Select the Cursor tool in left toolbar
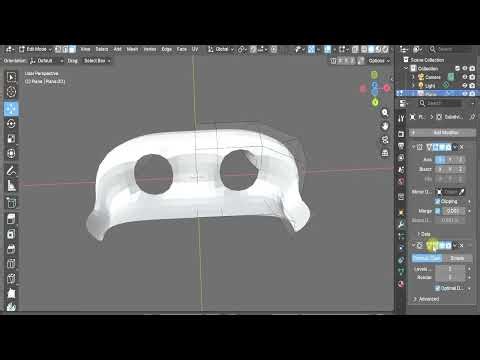The width and height of the screenshot is (480, 360). [x=11, y=92]
